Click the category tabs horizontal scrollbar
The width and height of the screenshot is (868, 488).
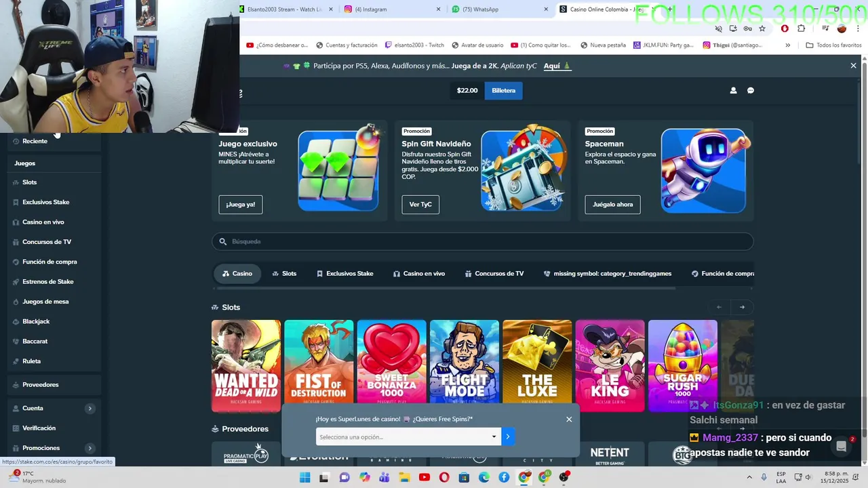(445, 288)
